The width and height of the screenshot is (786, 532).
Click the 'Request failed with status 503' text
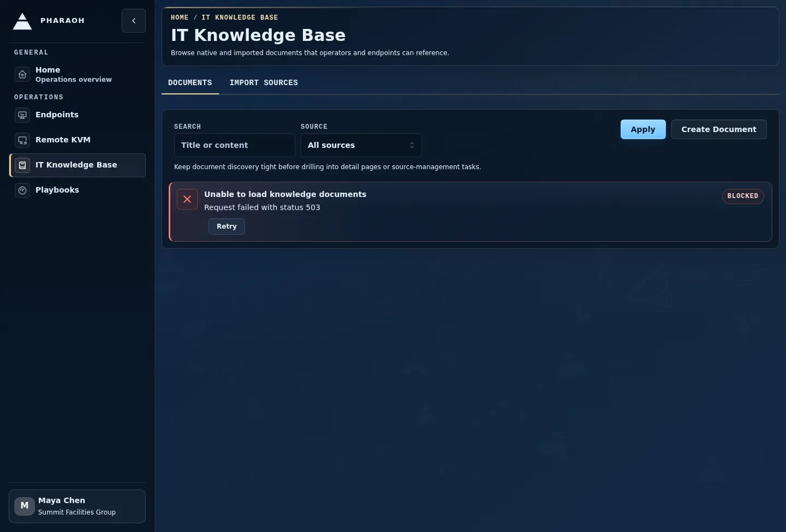262,207
